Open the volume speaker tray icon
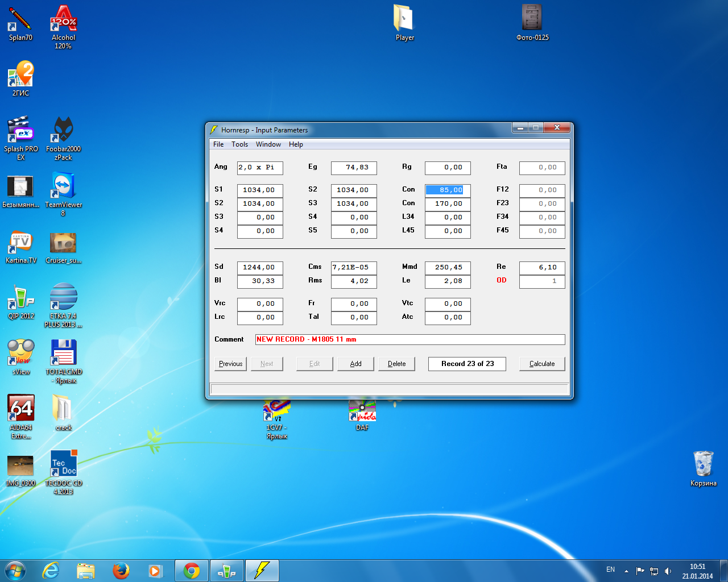Screen dimensions: 728x582 click(668, 571)
